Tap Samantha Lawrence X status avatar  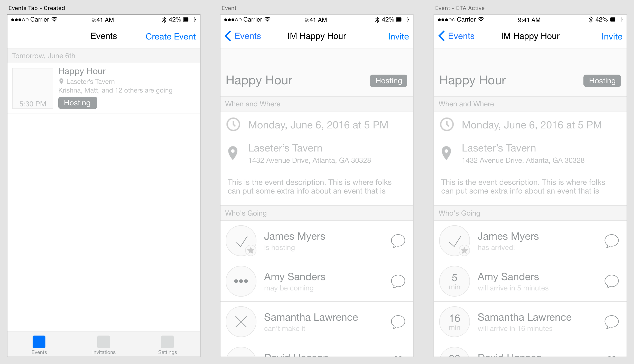[x=241, y=322]
